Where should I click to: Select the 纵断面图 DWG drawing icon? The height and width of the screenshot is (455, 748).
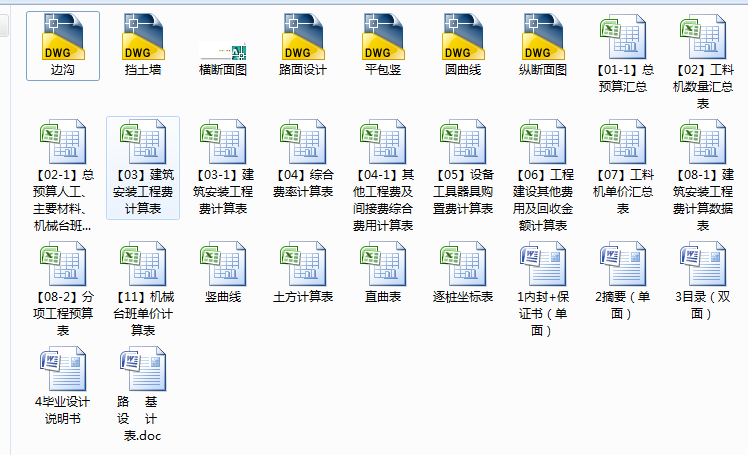[x=543, y=37]
